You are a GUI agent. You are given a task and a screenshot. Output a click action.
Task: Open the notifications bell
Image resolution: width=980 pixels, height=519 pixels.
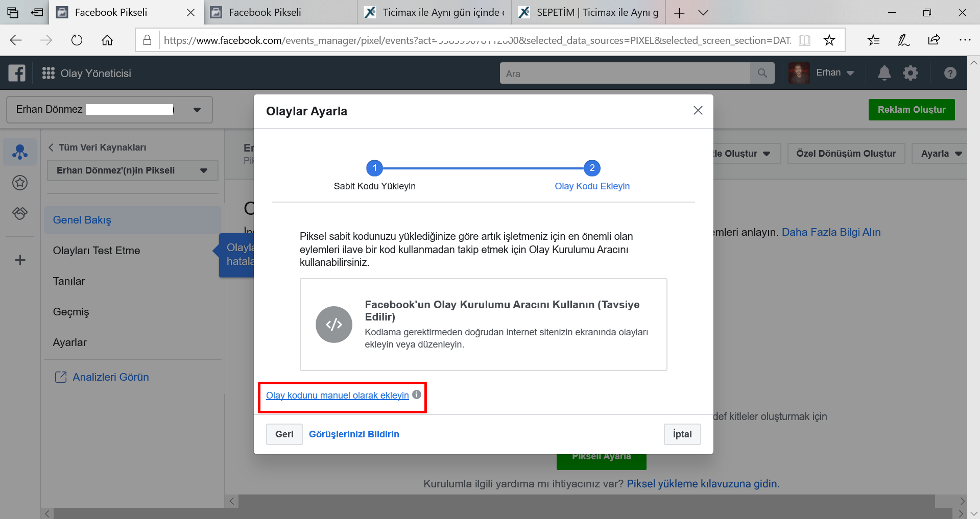pos(885,73)
